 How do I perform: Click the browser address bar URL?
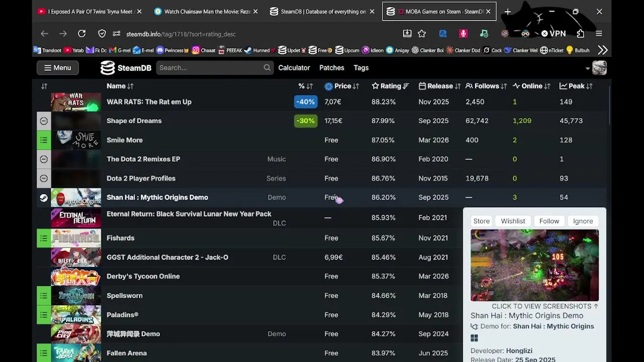click(181, 34)
